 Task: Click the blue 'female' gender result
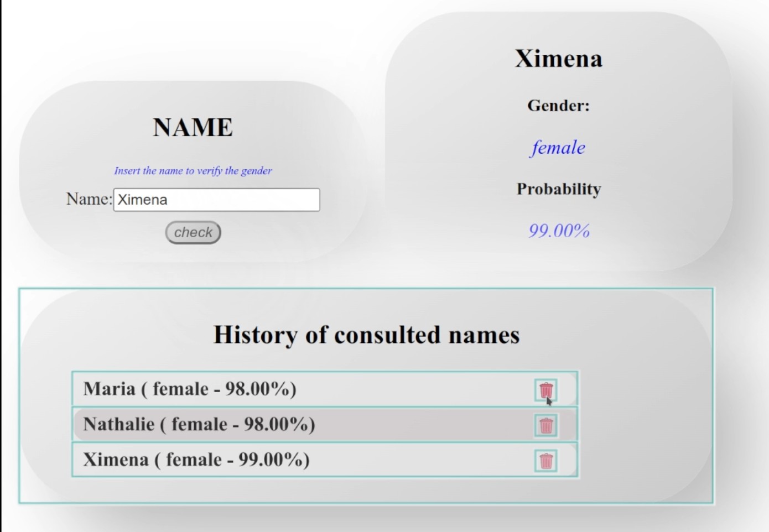click(x=558, y=148)
